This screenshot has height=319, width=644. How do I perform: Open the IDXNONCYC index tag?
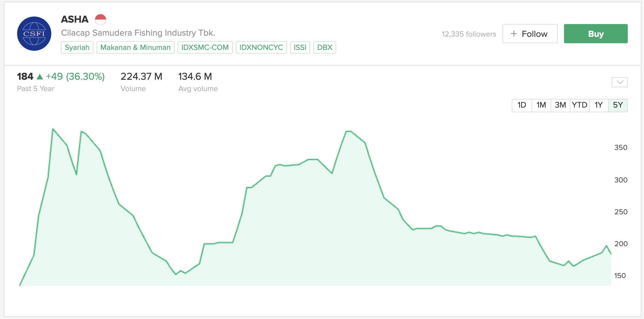pos(261,48)
